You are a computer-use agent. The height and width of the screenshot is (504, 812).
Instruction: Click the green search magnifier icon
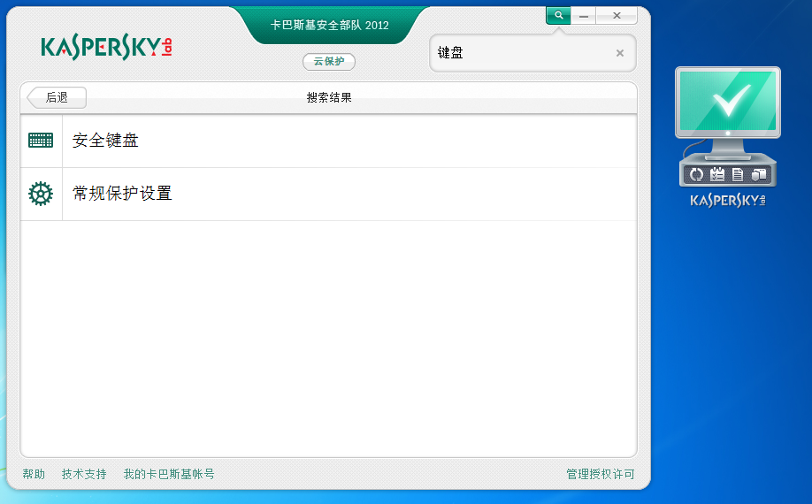(x=558, y=16)
